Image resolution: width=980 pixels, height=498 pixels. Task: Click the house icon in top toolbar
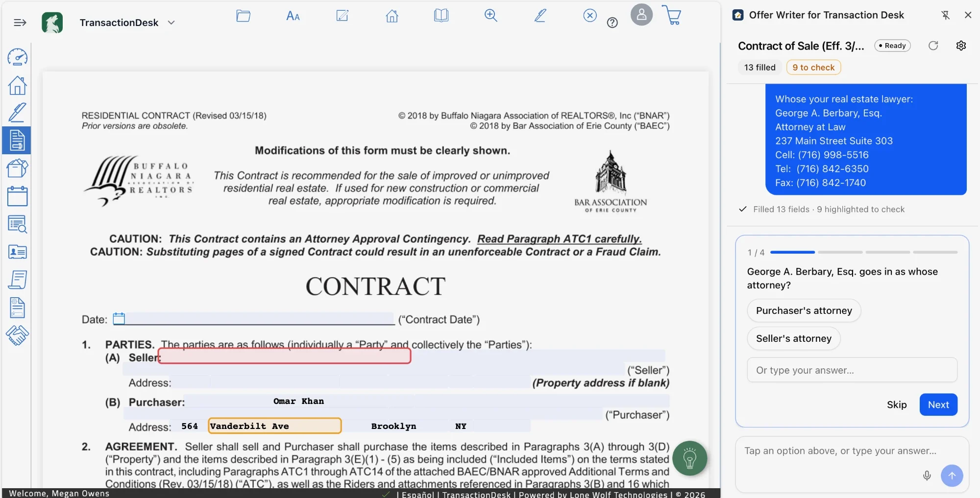[392, 16]
